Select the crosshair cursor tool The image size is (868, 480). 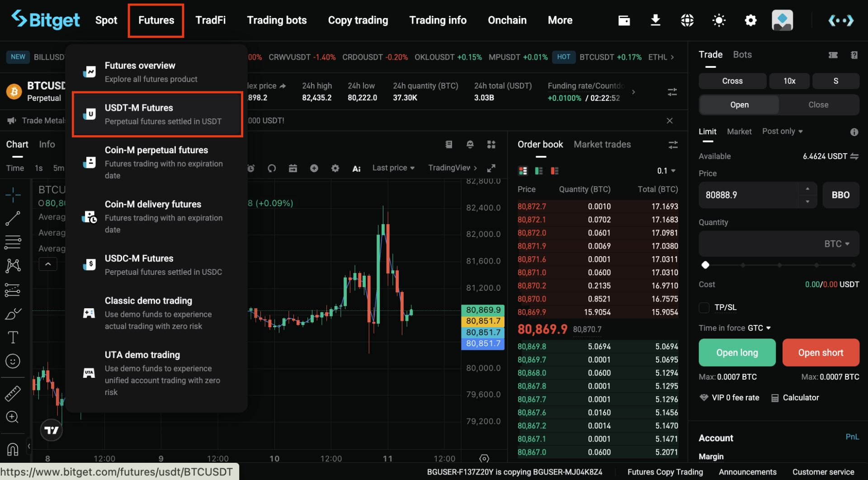click(x=13, y=194)
